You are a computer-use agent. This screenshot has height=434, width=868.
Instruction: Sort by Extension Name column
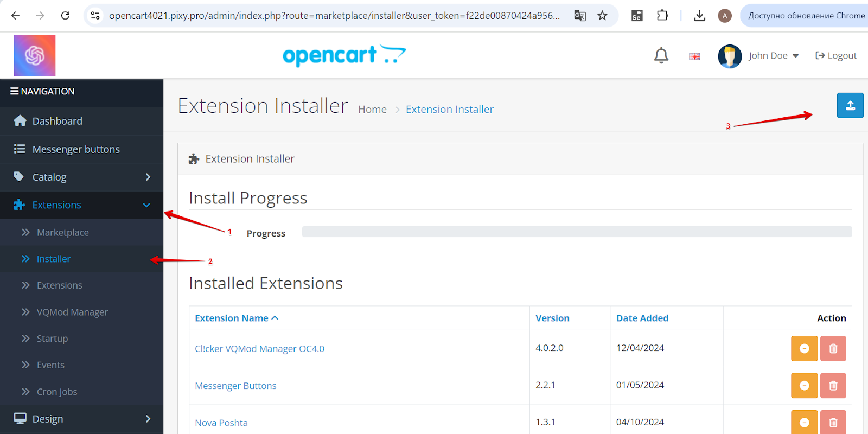[237, 318]
